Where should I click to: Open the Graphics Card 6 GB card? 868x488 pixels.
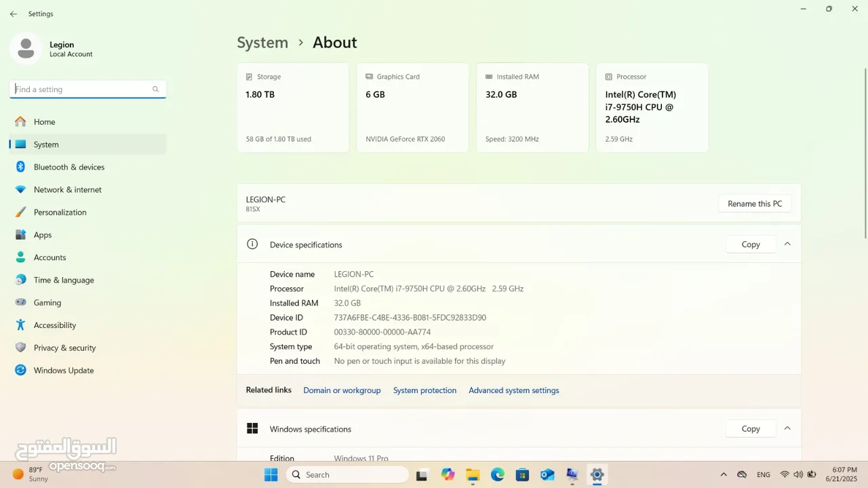pos(412,108)
